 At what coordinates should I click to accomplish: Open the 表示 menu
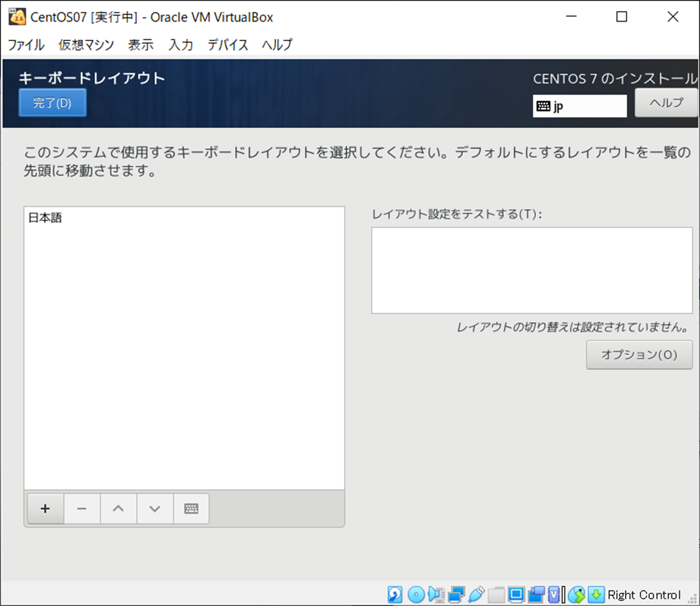141,45
